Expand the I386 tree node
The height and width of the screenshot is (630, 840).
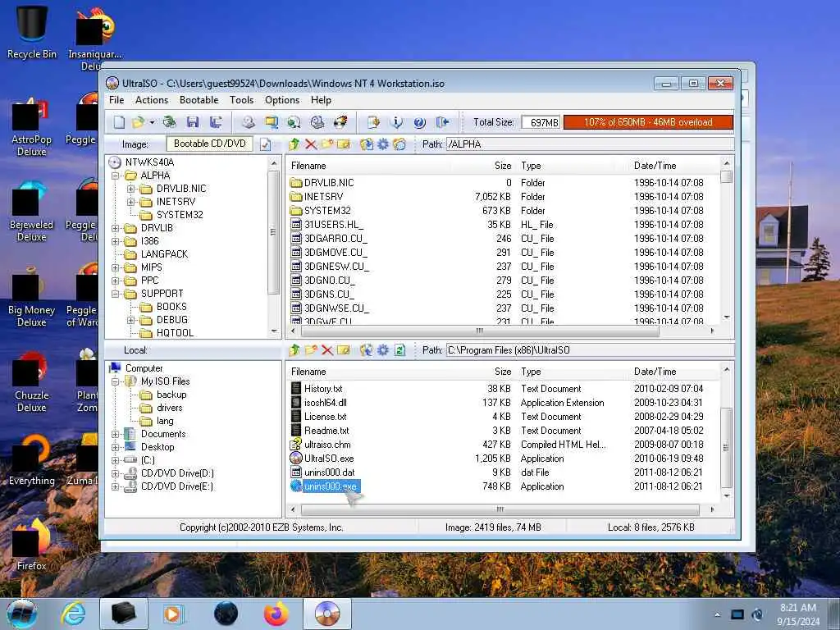(115, 241)
